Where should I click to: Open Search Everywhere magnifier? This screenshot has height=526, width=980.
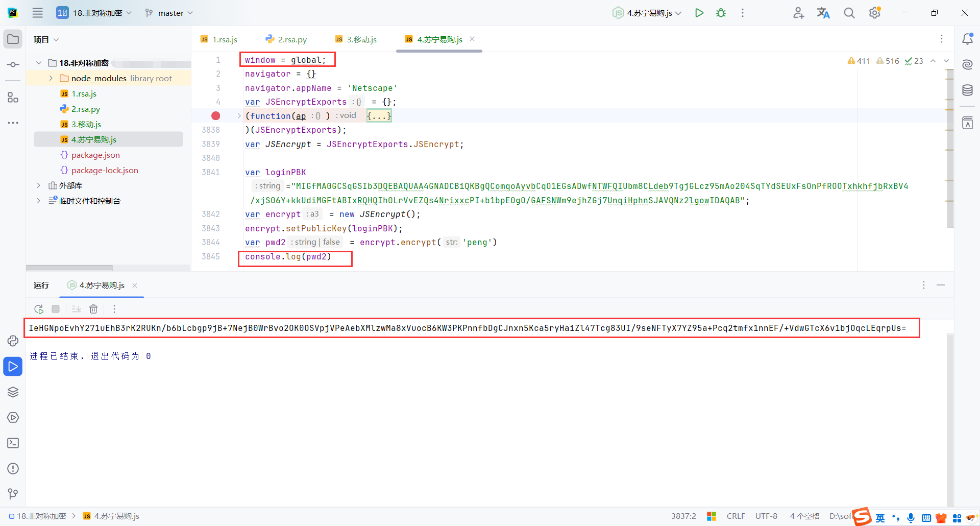[x=849, y=13]
